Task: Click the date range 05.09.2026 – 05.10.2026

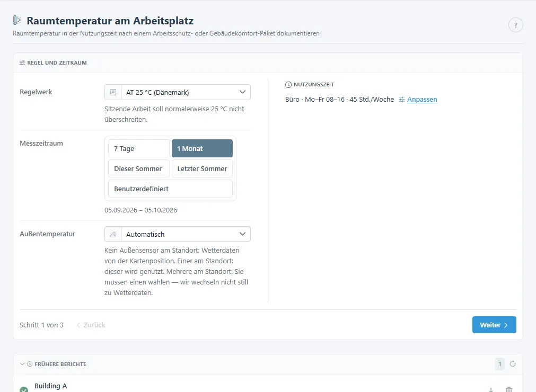Action: click(x=141, y=210)
